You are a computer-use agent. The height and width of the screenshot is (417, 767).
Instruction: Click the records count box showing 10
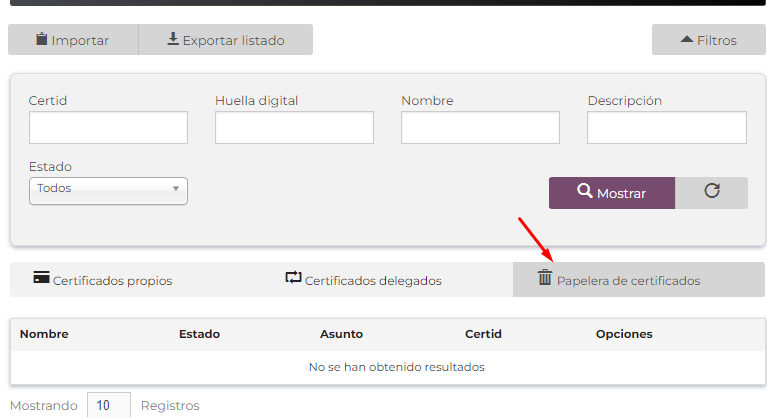(x=109, y=405)
